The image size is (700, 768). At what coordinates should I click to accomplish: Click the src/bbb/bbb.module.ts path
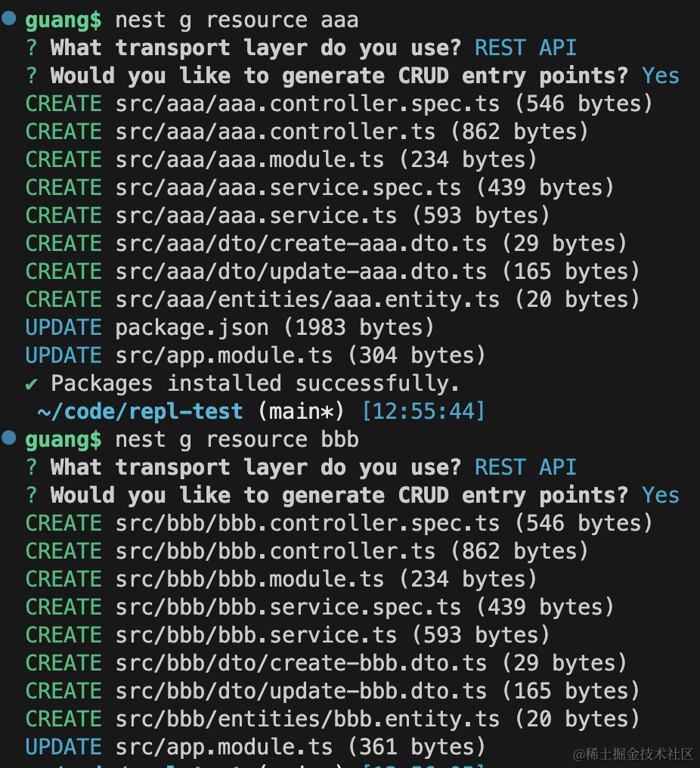tap(249, 579)
